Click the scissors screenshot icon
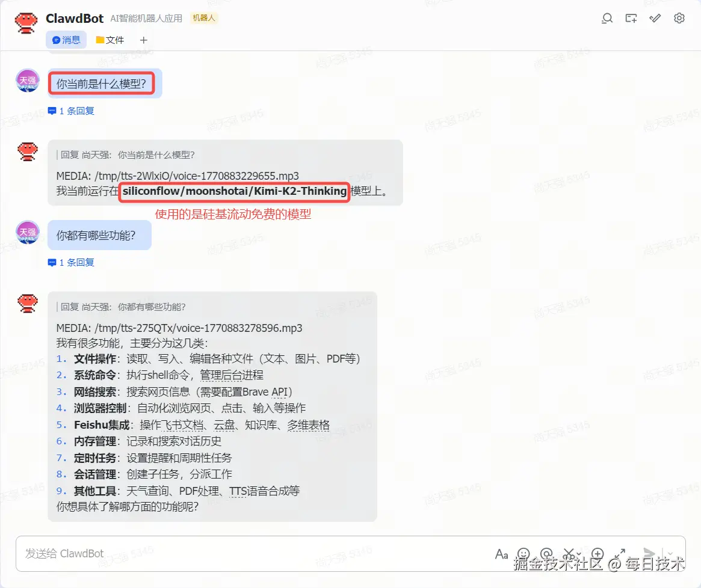Viewport: 701px width, 588px height. click(x=568, y=554)
